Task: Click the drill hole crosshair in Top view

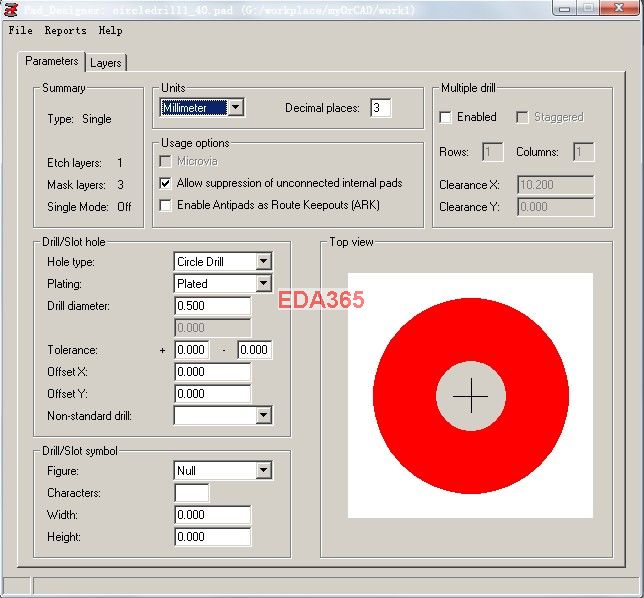Action: coord(471,396)
